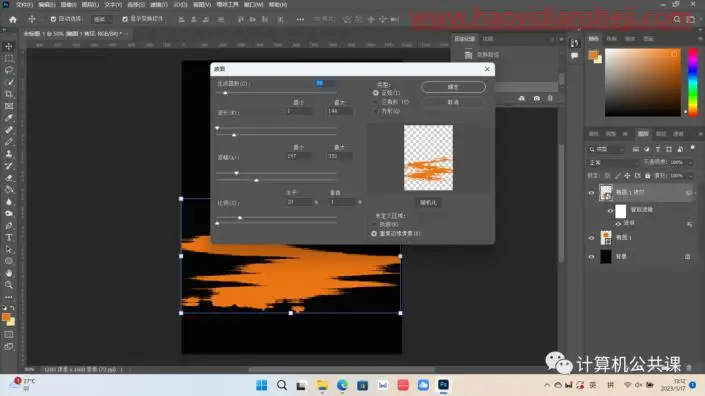Hide the black background layer
The width and height of the screenshot is (705, 396).
coord(591,257)
